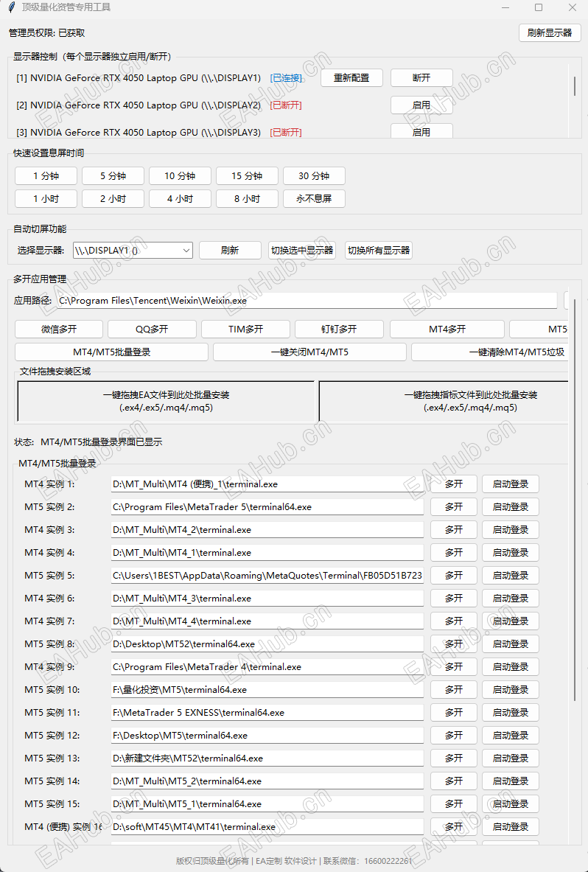Viewport: 588px width, 872px height.
Task: Click 多开 for MT4 实例 3
Action: [x=454, y=529]
